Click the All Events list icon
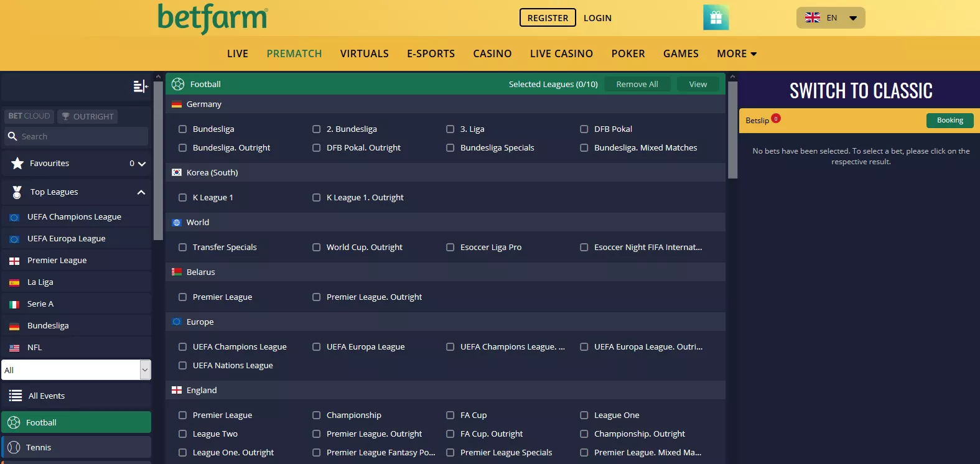 (x=16, y=396)
